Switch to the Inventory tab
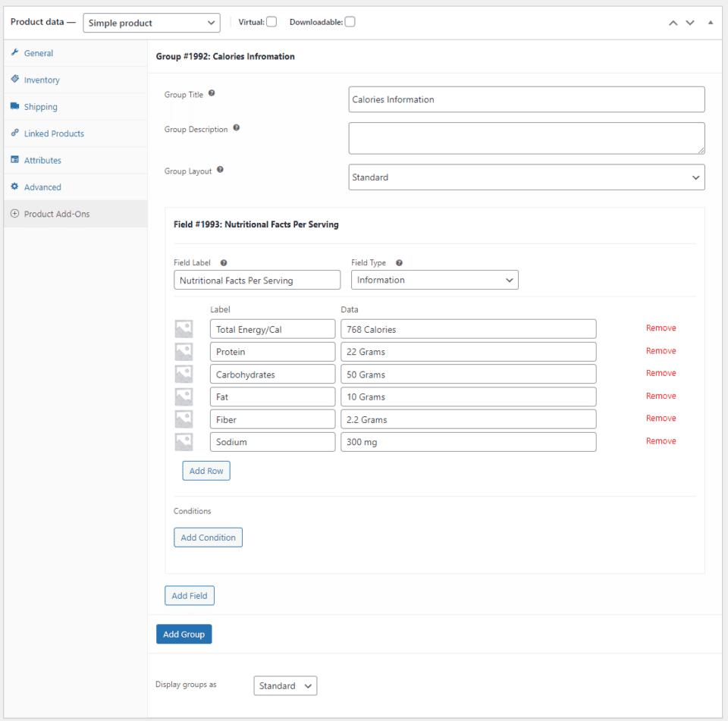The image size is (728, 721). click(15, 80)
